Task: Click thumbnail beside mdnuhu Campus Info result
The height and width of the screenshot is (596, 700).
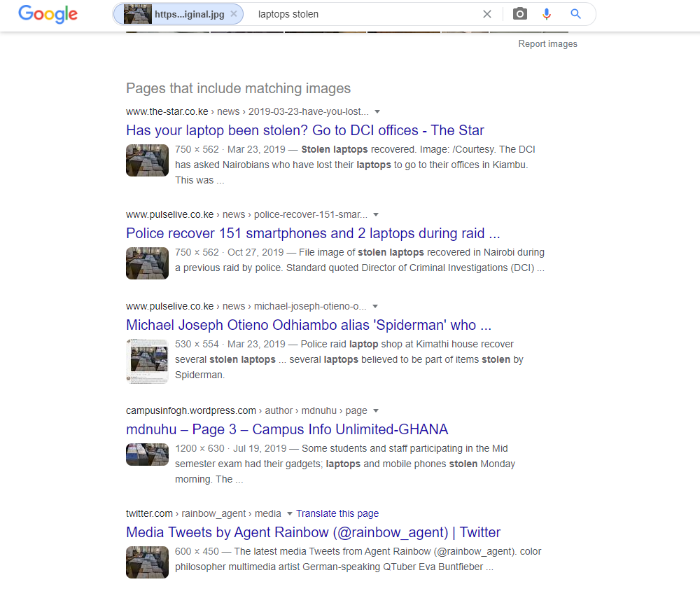Action: click(x=147, y=454)
